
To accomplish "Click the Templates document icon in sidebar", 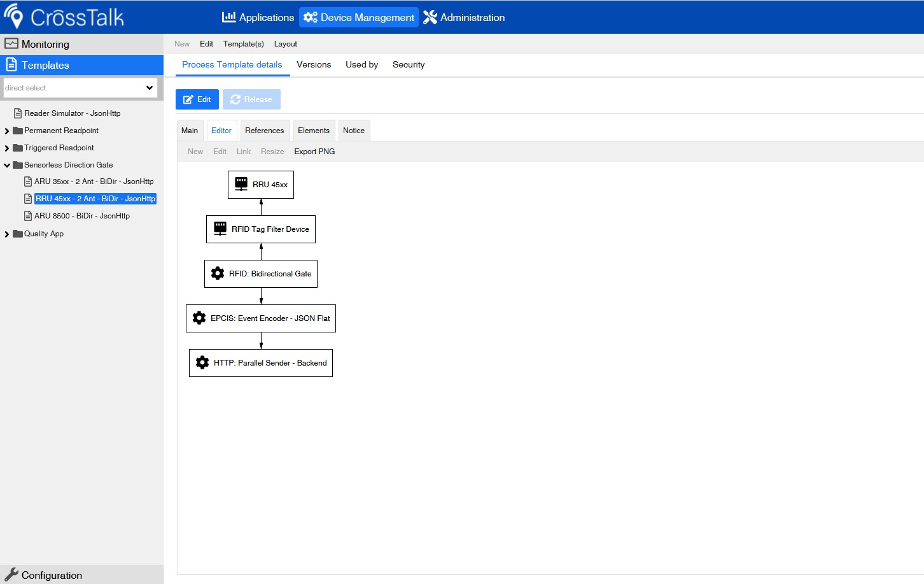I will tap(11, 64).
